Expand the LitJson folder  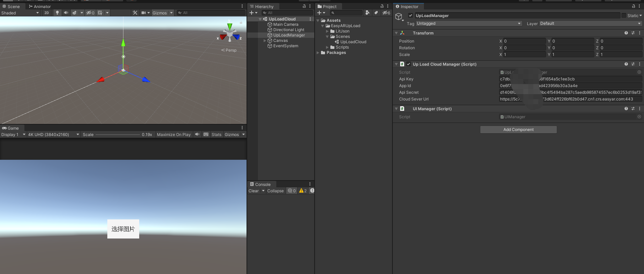327,31
